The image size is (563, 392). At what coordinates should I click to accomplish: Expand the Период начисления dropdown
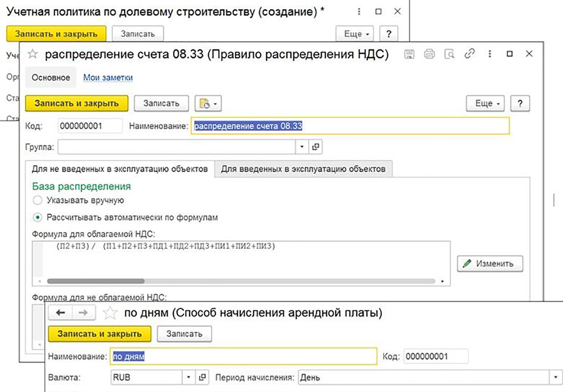tap(555, 377)
